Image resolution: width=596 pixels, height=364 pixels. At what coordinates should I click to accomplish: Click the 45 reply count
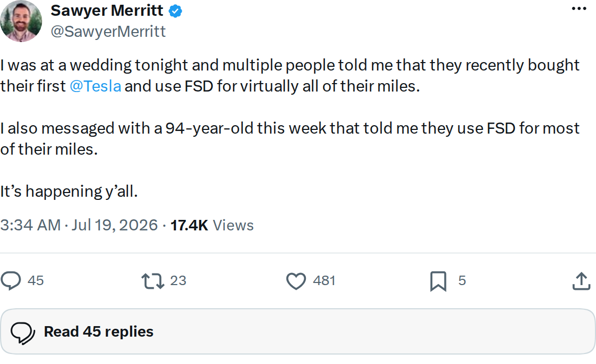pyautogui.click(x=36, y=280)
